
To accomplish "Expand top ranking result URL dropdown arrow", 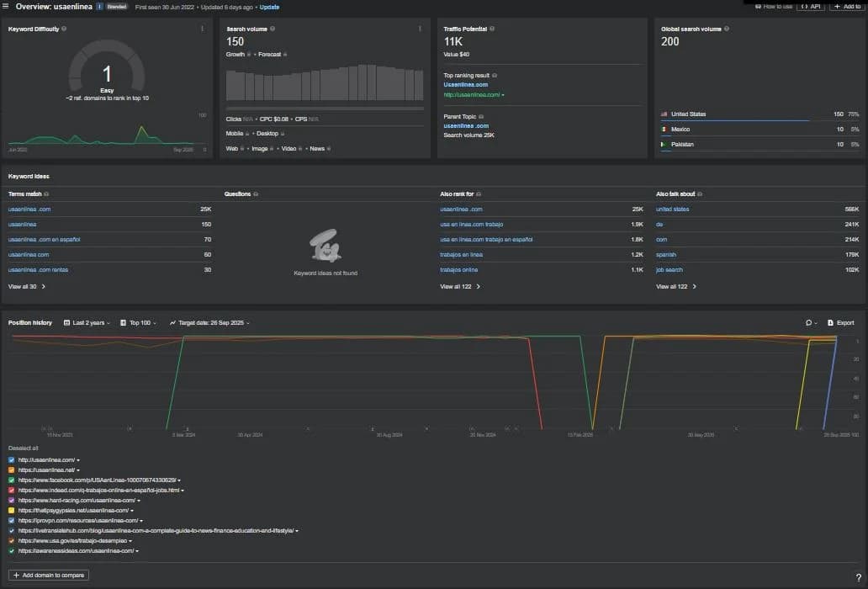I will coord(503,95).
